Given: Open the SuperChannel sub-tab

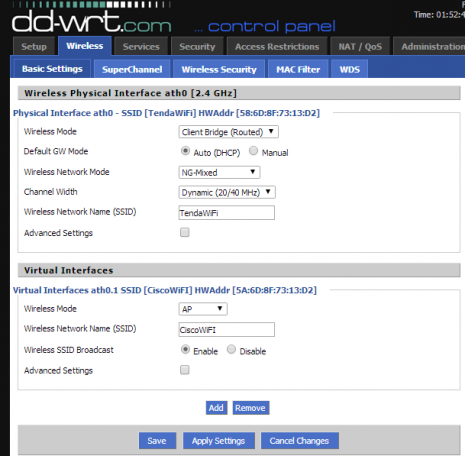Looking at the screenshot, I should tap(132, 69).
